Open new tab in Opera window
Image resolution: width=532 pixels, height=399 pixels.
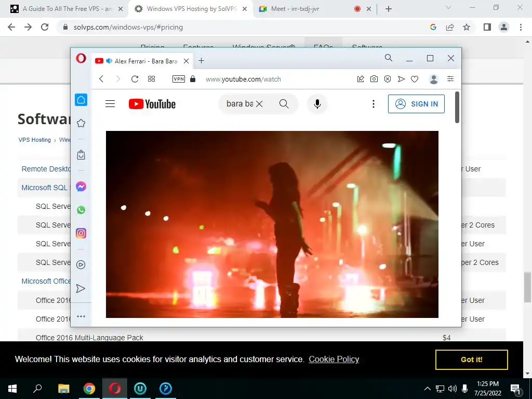[201, 61]
